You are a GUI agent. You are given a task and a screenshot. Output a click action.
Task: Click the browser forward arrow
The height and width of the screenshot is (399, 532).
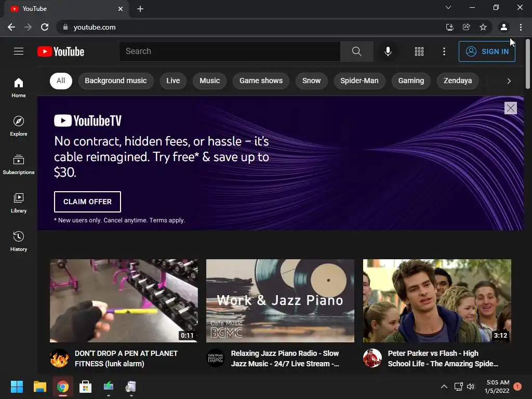[28, 27]
